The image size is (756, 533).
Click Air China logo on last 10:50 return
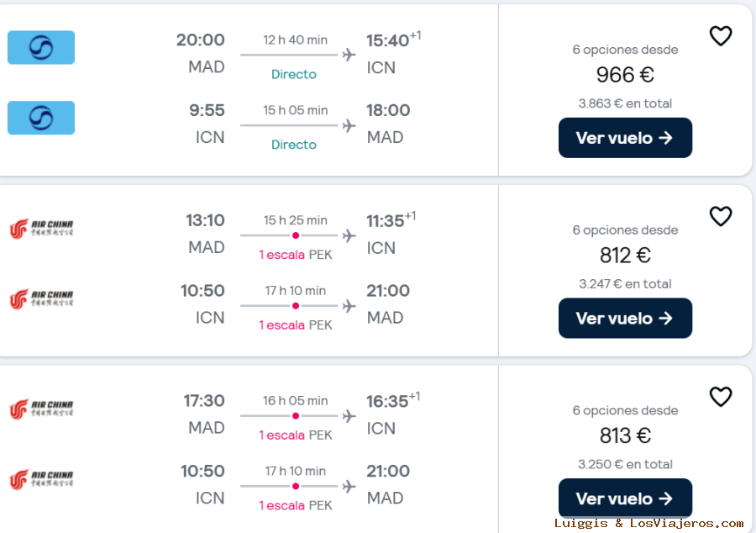click(x=41, y=479)
